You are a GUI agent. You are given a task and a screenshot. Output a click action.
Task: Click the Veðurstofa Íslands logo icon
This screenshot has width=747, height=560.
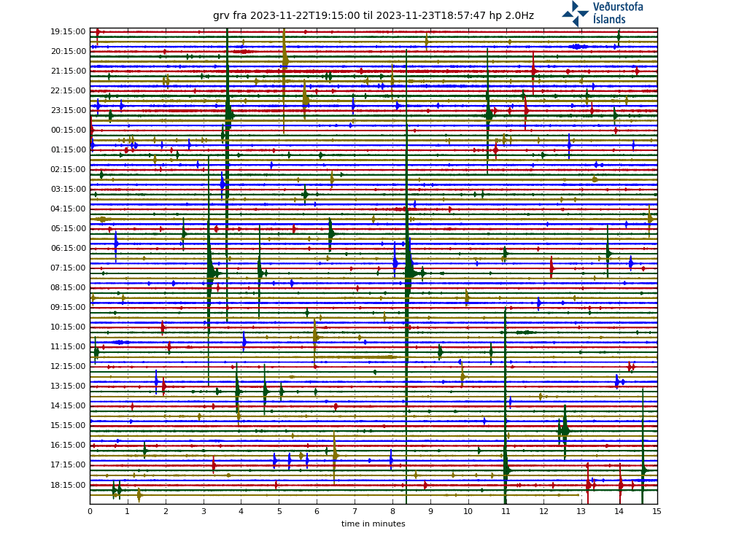[x=575, y=13]
